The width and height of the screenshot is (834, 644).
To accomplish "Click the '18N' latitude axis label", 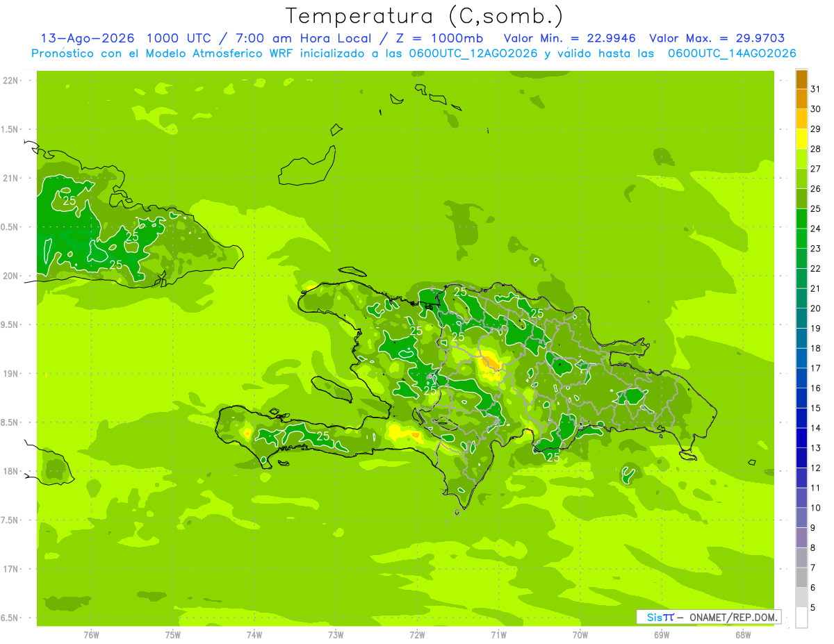I will point(12,472).
